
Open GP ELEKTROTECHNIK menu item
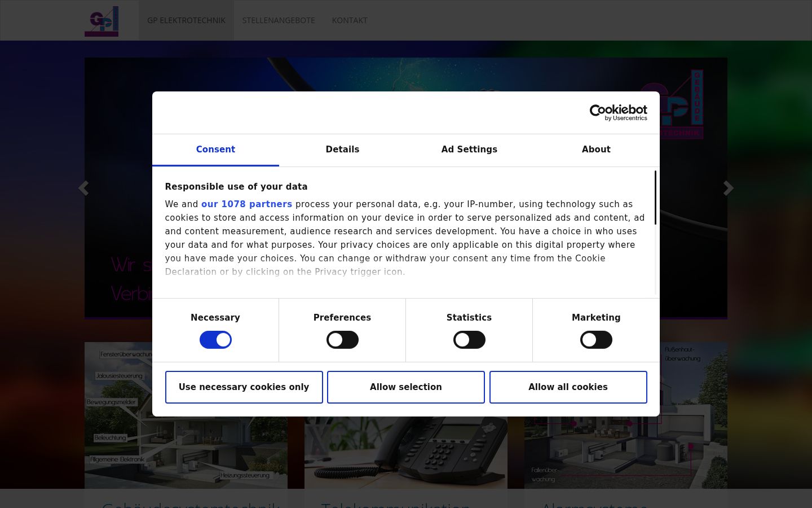186,20
